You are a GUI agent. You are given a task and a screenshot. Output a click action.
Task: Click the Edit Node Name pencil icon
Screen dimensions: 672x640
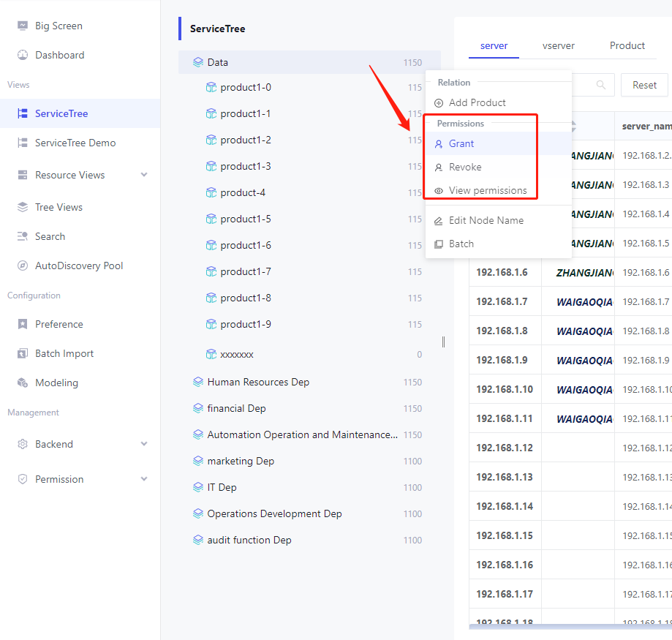coord(439,221)
